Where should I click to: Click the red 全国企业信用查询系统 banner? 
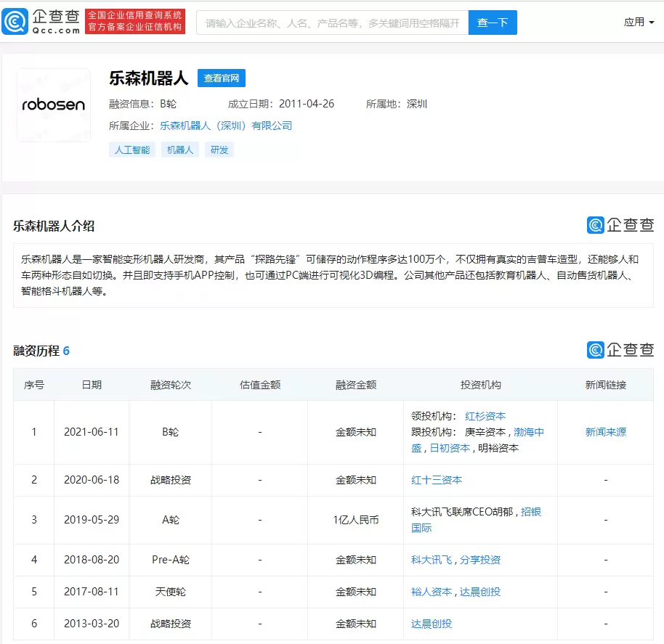tap(135, 22)
